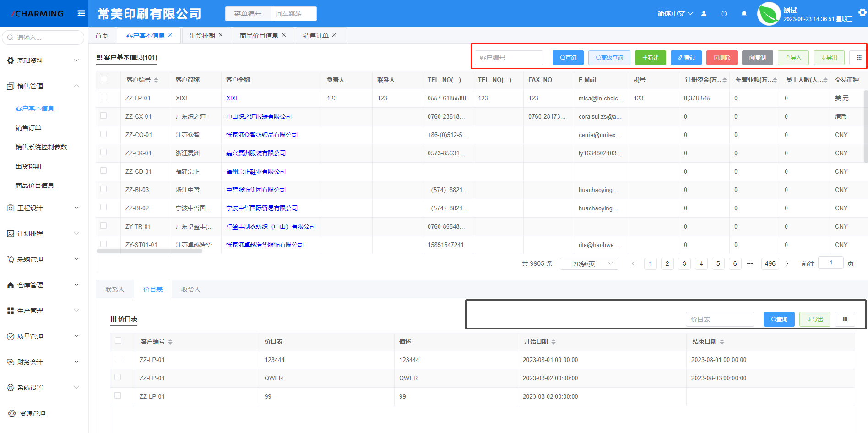Open the 简体中文 language dropdown
The width and height of the screenshot is (868, 433).
point(675,14)
